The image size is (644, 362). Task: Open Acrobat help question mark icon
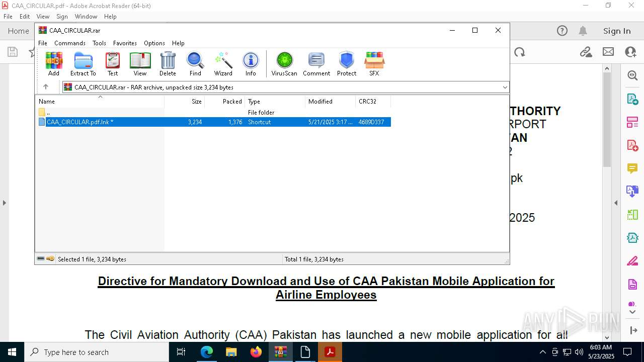[562, 31]
